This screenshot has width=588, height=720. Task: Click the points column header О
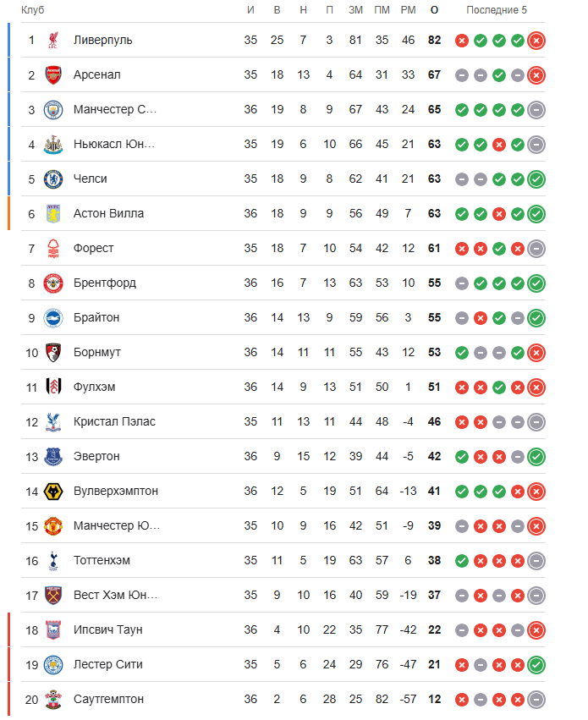pos(434,9)
